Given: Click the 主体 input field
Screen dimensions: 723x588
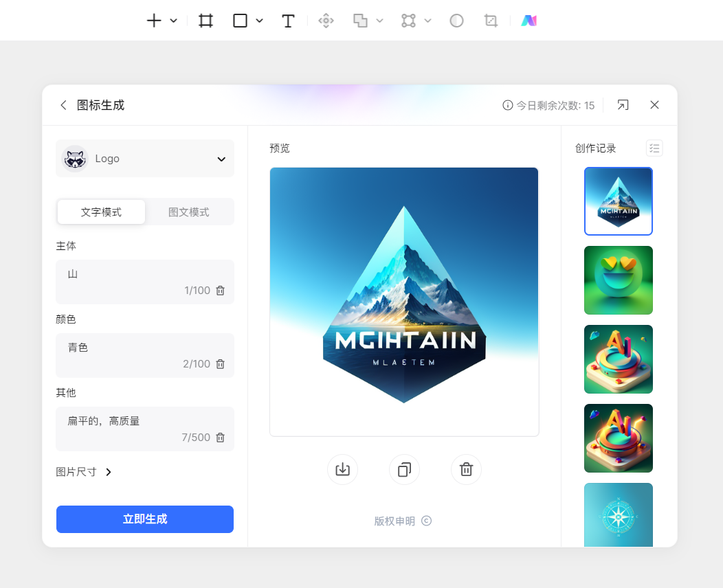Looking at the screenshot, I should coord(145,282).
